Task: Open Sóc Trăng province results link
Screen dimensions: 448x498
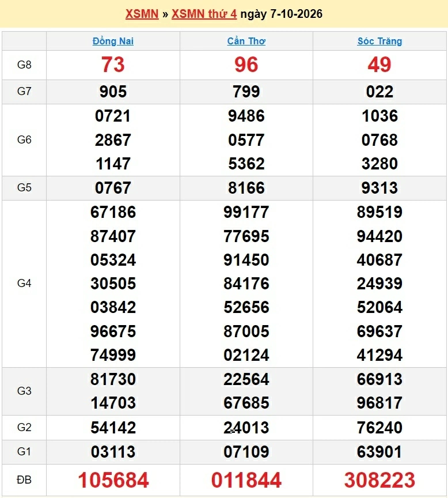Action: 379,41
